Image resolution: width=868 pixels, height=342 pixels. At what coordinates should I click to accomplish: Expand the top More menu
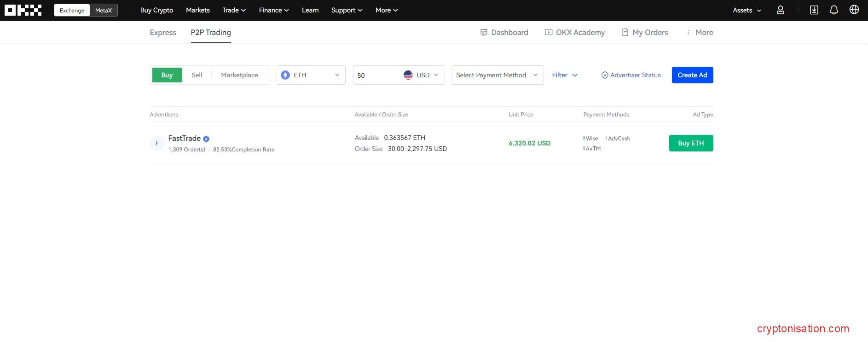387,10
